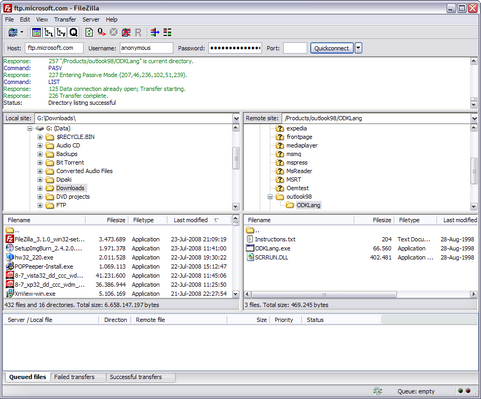Toggle the message log display
The width and height of the screenshot is (481, 399).
[36, 32]
